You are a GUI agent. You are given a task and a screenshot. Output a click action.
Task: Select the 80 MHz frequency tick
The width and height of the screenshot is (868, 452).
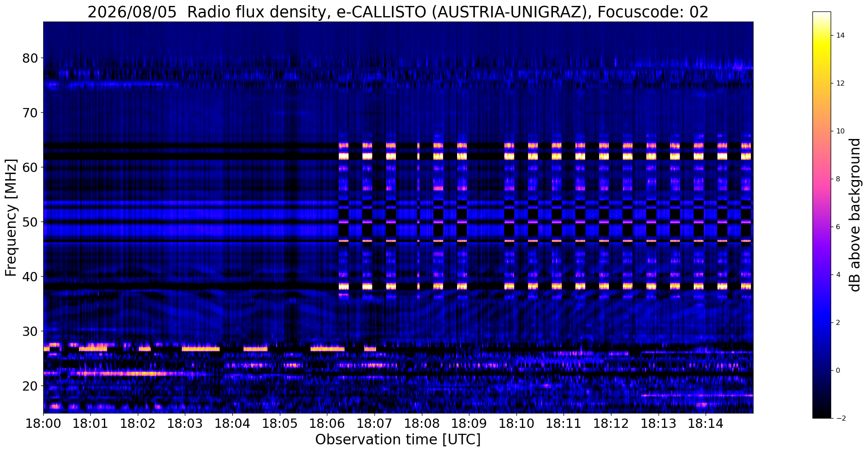pyautogui.click(x=30, y=58)
